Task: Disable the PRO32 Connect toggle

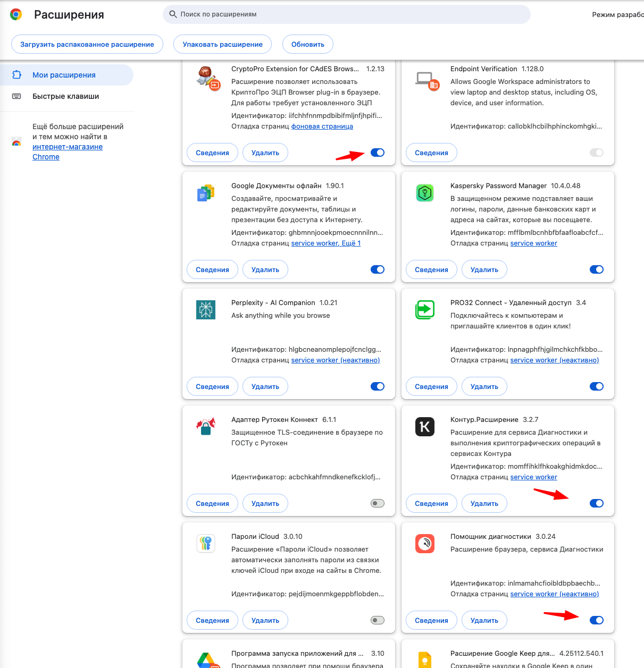Action: 597,386
